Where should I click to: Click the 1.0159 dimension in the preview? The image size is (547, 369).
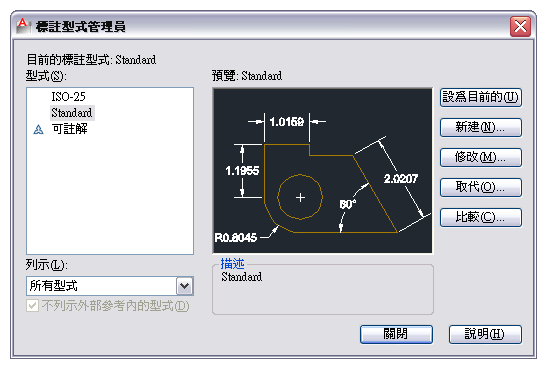pyautogui.click(x=287, y=122)
